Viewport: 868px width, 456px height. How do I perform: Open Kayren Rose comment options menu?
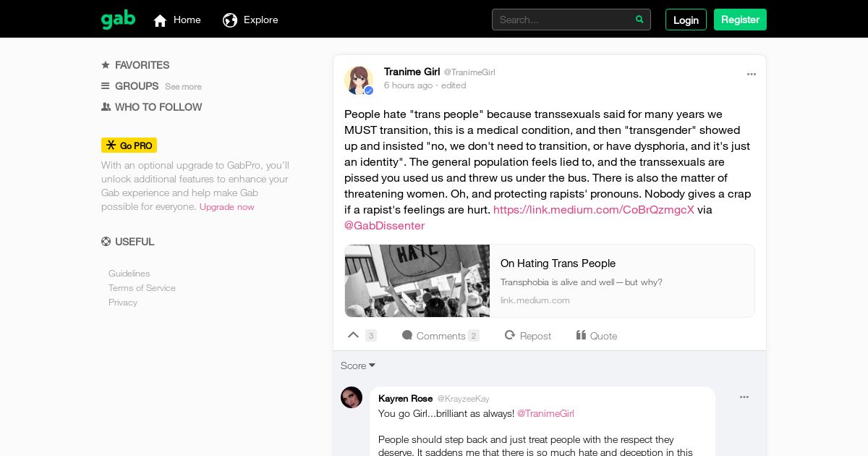(x=744, y=397)
